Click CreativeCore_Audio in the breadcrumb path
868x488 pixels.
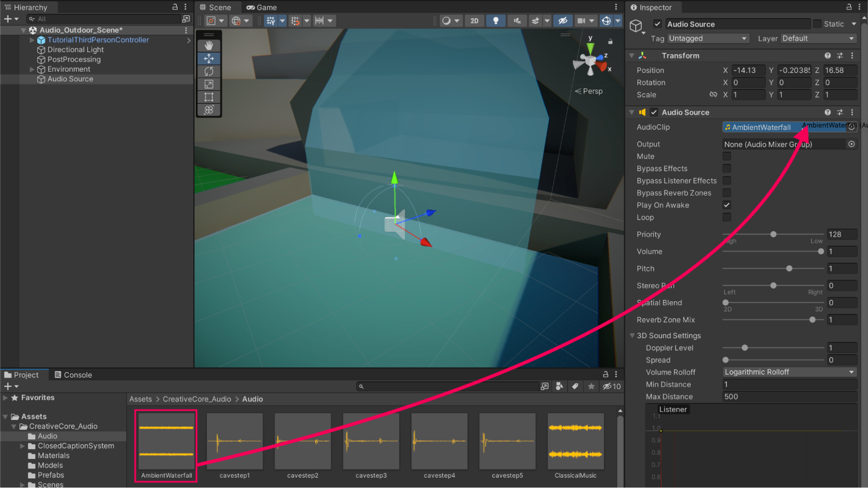coord(197,399)
